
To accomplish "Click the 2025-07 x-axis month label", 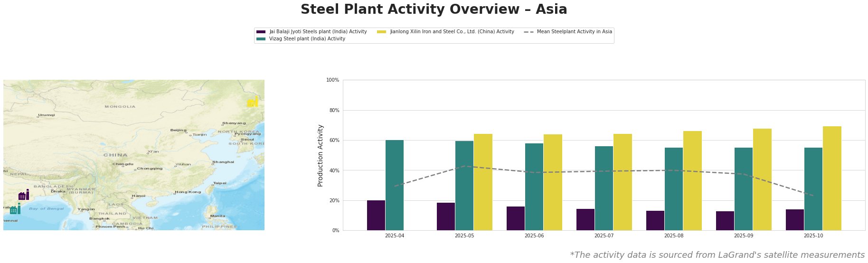I will coord(604,235).
